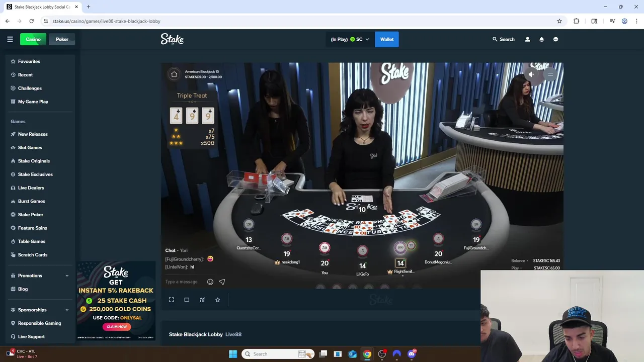Toggle theatre mode for the game
Viewport: 644px width, 362px height.
click(x=187, y=300)
